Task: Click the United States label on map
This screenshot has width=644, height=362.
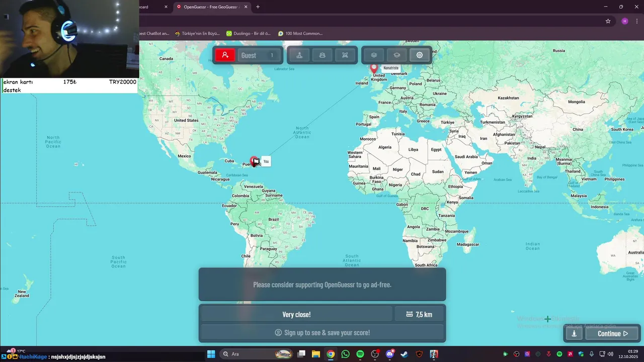Action: click(x=186, y=120)
